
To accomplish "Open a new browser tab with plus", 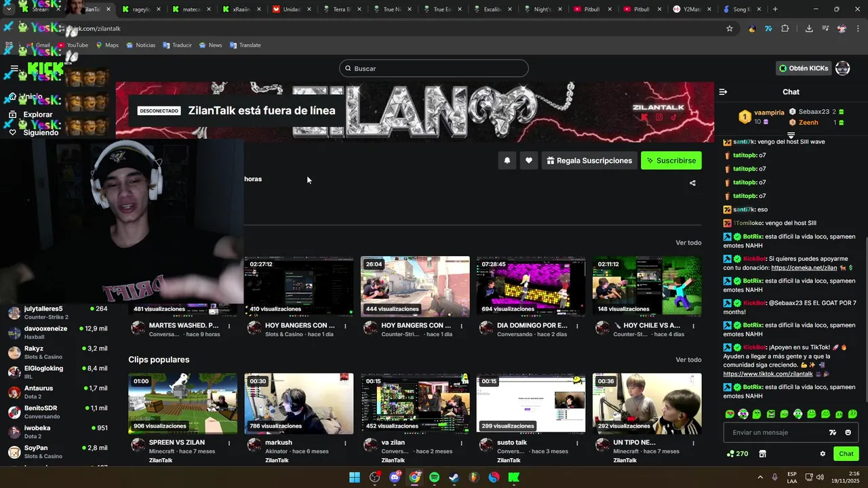I will tap(775, 9).
